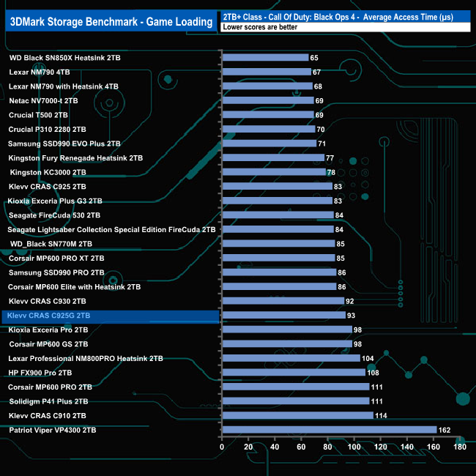Click the Klevv CRAS C925G bar
Viewport: 476px width, 476px height.
coord(284,315)
